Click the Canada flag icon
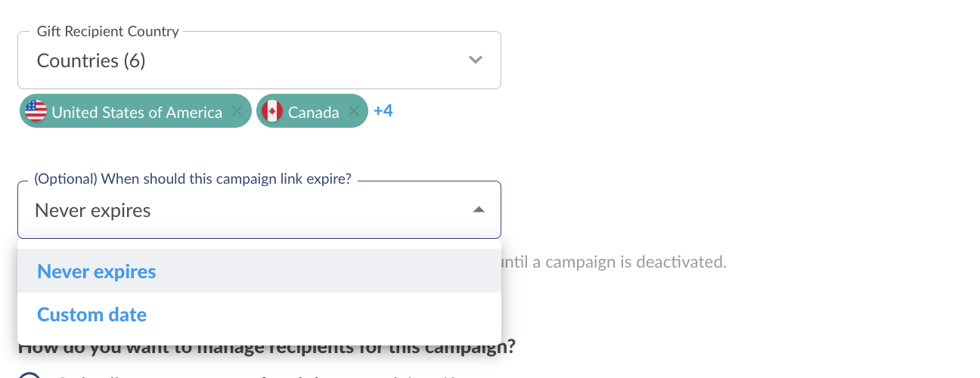The image size is (980, 378). pyautogui.click(x=272, y=112)
